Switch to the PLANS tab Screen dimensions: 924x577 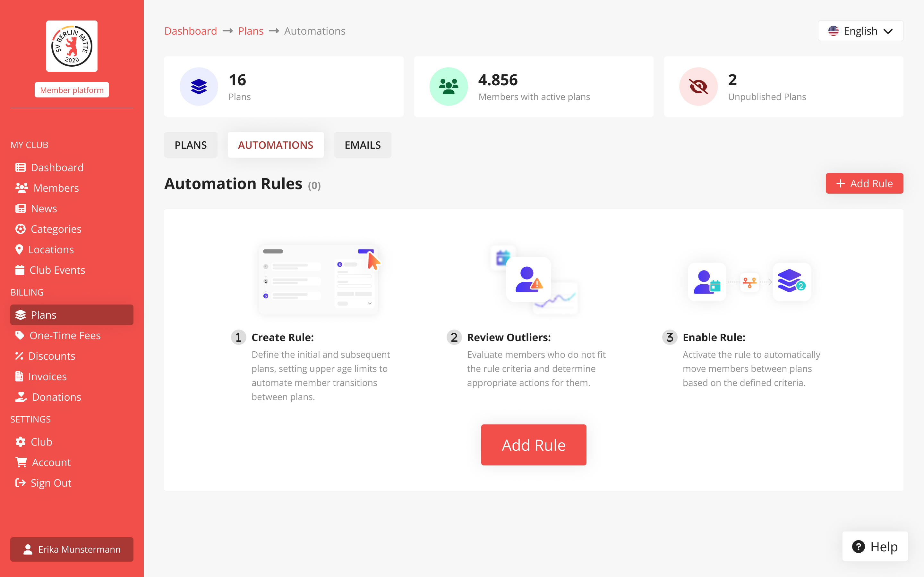(191, 145)
